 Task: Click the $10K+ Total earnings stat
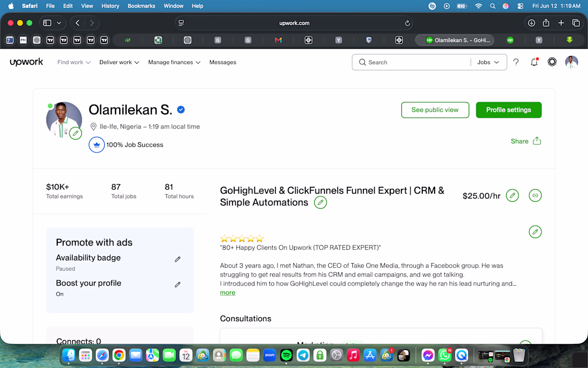(65, 191)
